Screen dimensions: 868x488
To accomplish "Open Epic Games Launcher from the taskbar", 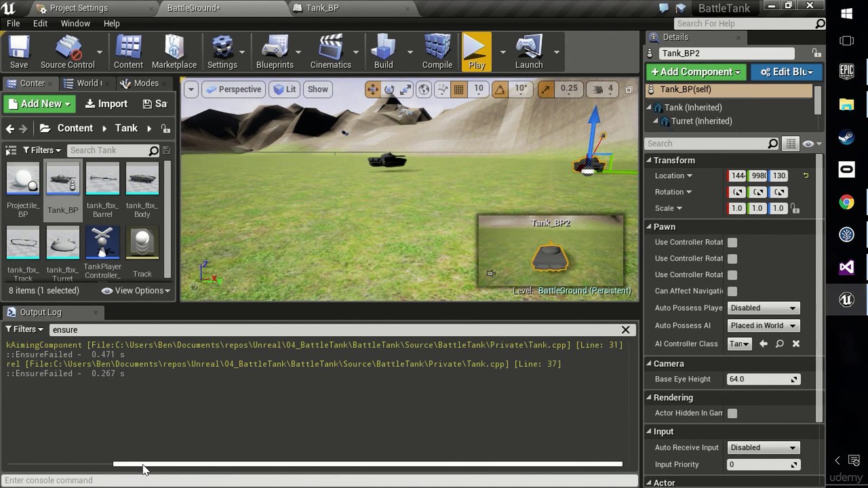I will pos(846,72).
